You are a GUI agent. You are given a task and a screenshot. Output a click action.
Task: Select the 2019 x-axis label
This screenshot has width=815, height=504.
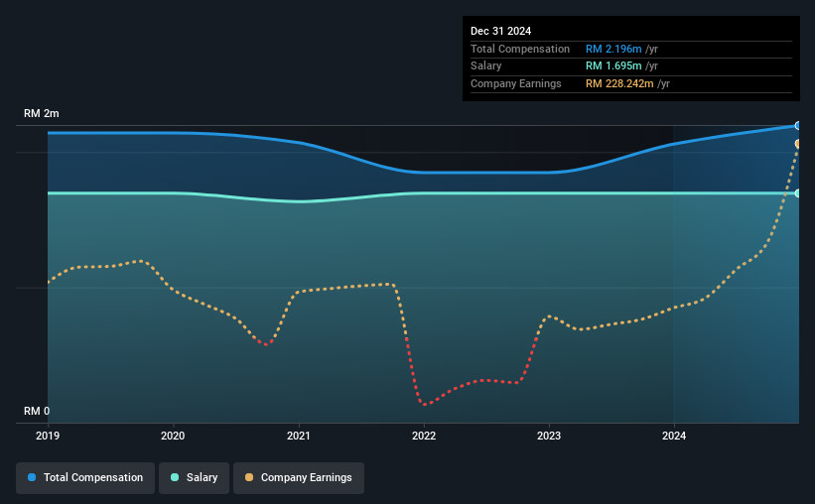click(x=48, y=436)
